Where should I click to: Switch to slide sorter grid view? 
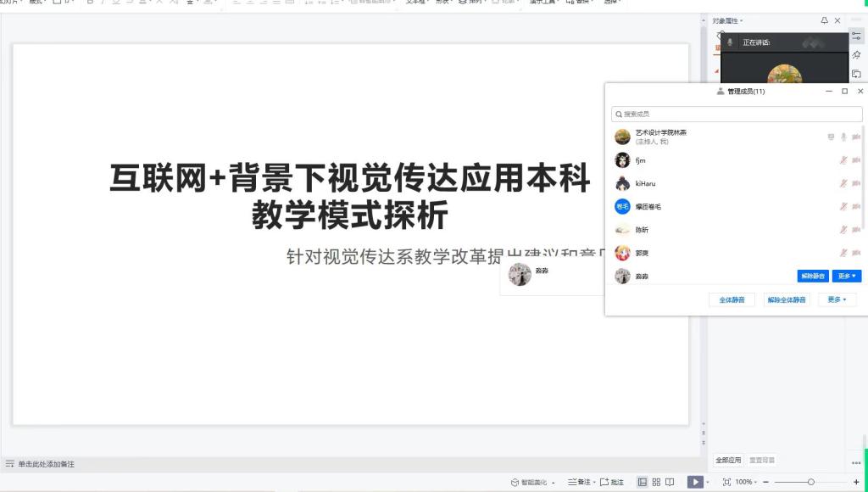[656, 482]
